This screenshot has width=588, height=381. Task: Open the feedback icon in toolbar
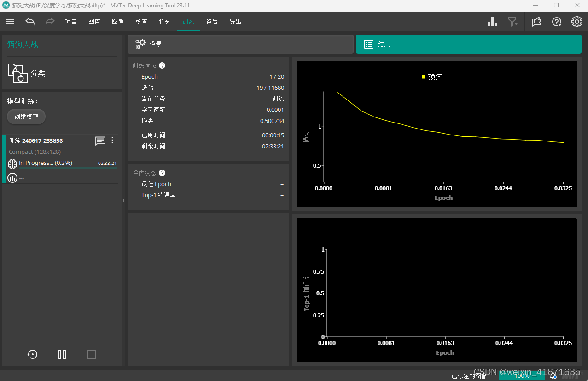[x=536, y=22]
